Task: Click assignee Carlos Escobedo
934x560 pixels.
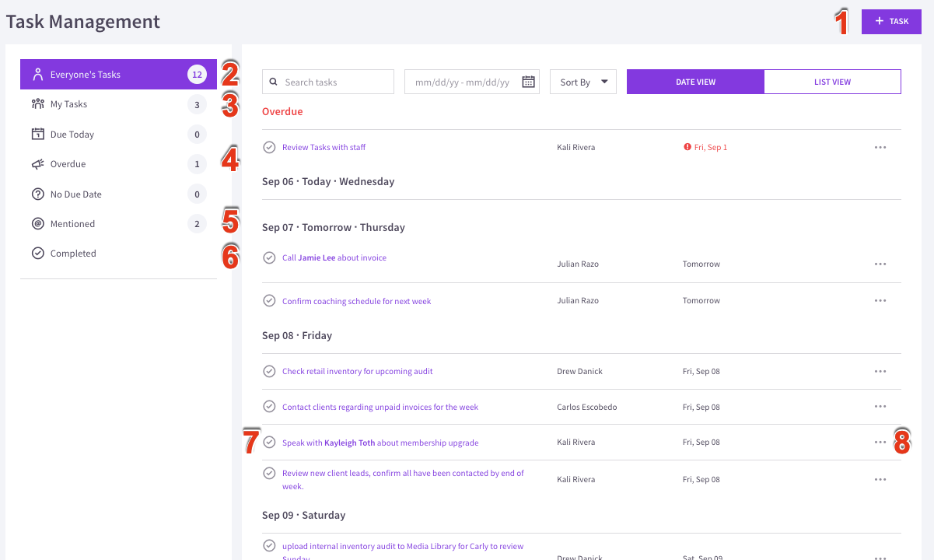Action: point(587,407)
